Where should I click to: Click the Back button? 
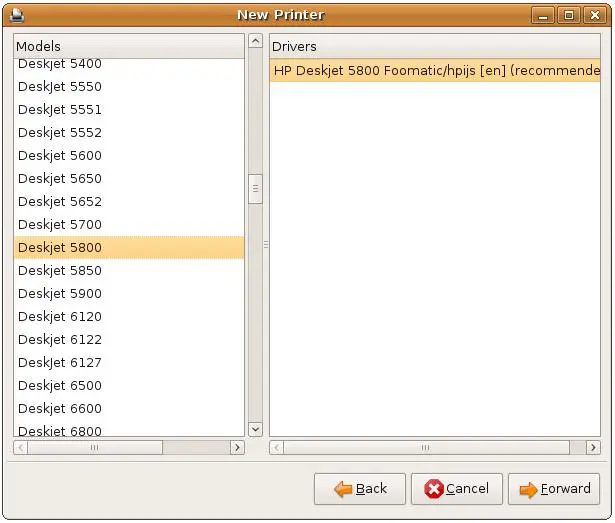point(360,489)
